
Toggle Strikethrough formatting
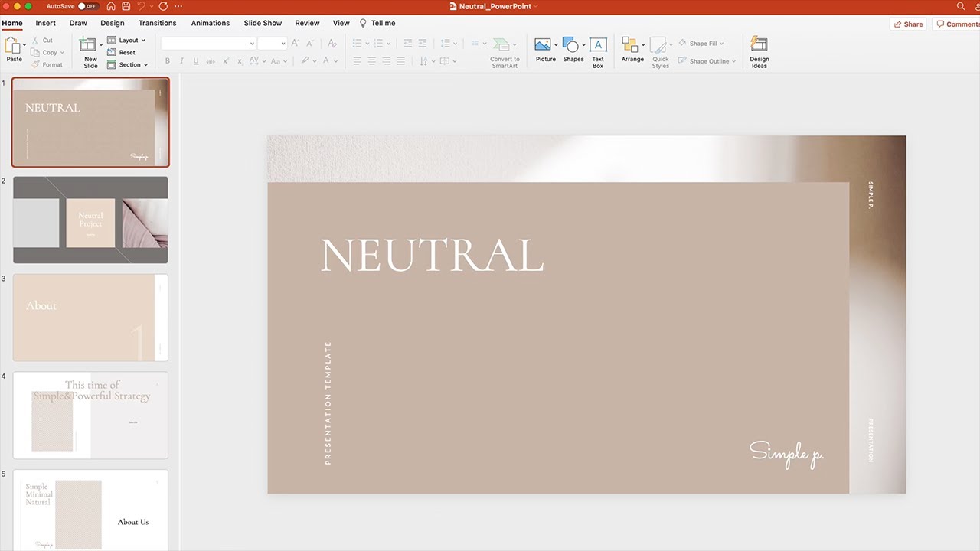[211, 61]
